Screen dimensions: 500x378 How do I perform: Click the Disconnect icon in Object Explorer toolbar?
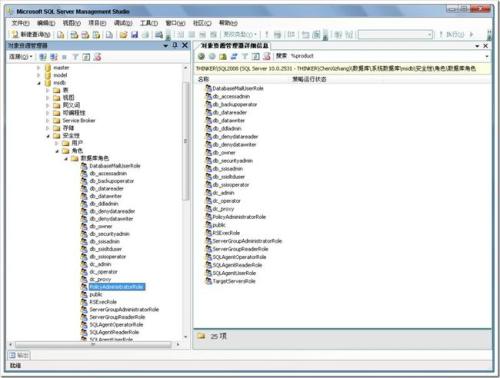(x=54, y=57)
